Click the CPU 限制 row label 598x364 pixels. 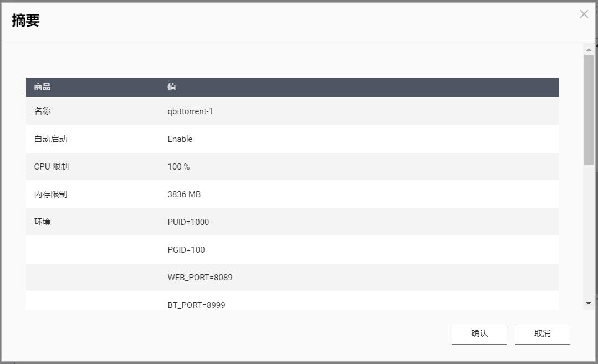[x=52, y=167]
